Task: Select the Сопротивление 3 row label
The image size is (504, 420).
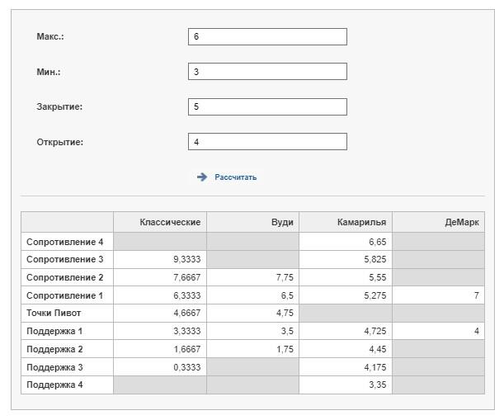Action: pyautogui.click(x=65, y=259)
